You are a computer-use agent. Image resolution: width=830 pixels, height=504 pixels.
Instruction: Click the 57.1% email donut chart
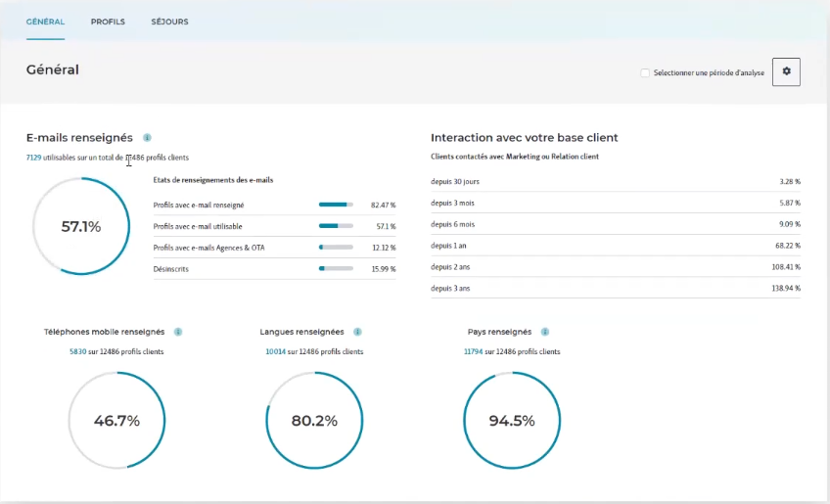coord(81,226)
